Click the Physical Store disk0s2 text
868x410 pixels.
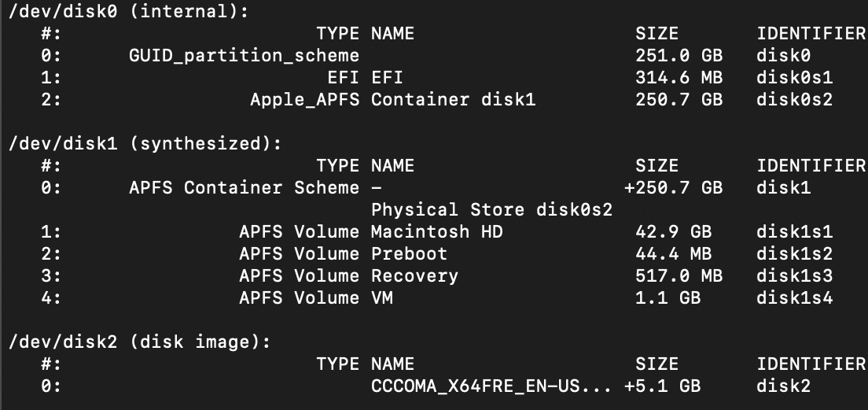pos(491,210)
